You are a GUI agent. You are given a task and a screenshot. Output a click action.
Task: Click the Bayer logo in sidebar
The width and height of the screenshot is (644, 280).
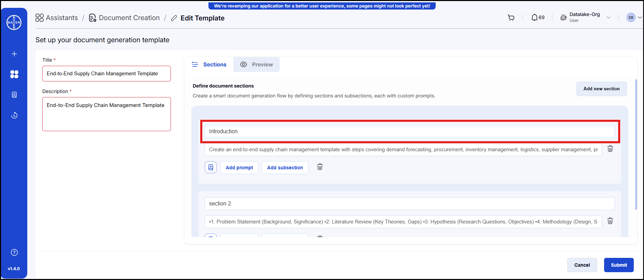[x=14, y=22]
